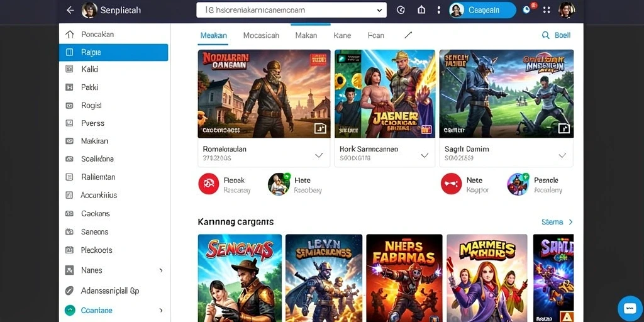Click the Kalid sidebar icon
Screen dimensions: 644x322
coord(69,69)
